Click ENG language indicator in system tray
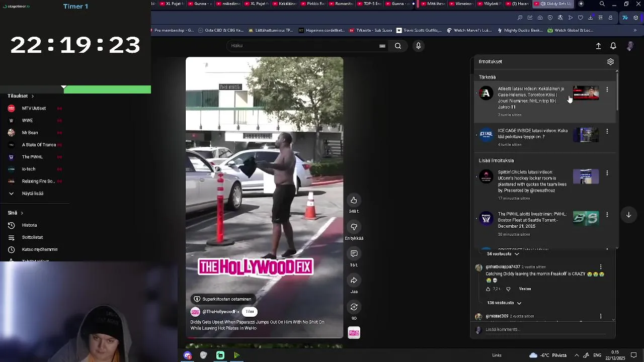 pos(598,355)
